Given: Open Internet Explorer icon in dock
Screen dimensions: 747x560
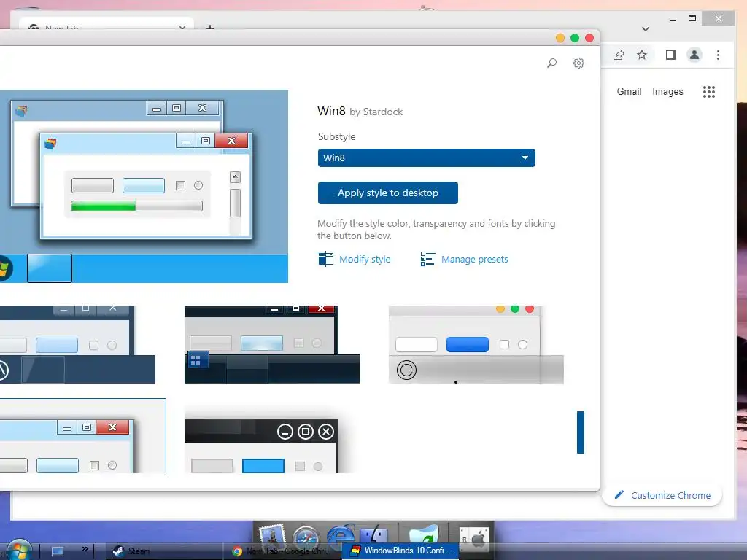Looking at the screenshot, I should point(340,536).
